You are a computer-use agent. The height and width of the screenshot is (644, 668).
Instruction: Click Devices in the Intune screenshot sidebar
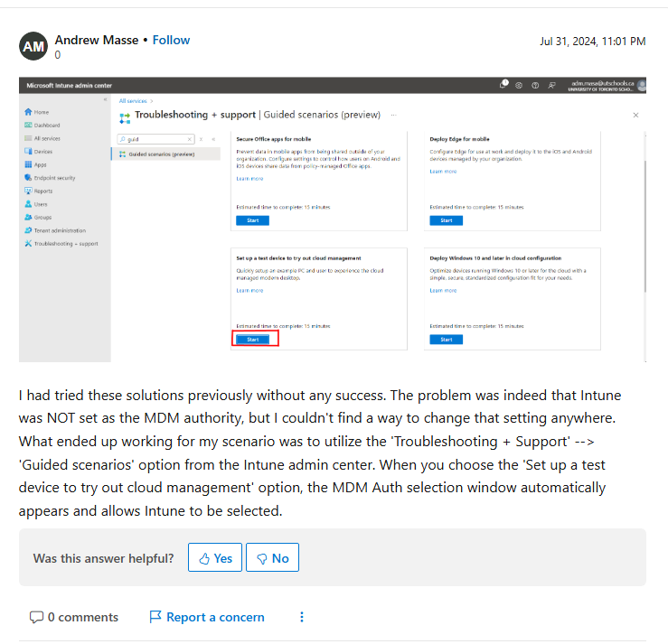point(39,152)
